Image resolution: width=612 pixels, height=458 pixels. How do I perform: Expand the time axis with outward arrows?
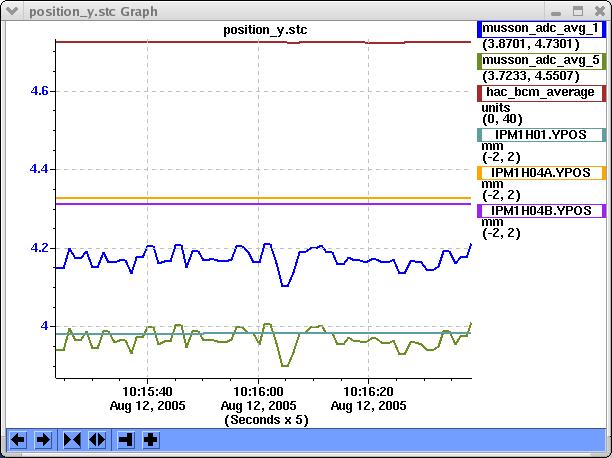tap(97, 440)
